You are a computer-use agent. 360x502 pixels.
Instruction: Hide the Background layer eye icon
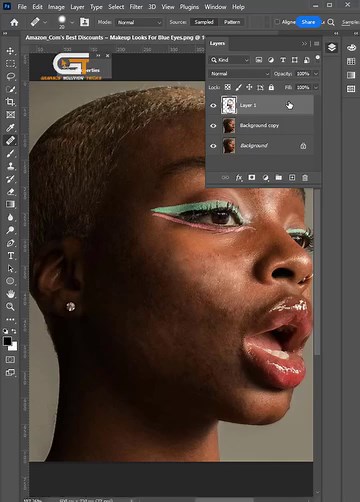tap(213, 146)
